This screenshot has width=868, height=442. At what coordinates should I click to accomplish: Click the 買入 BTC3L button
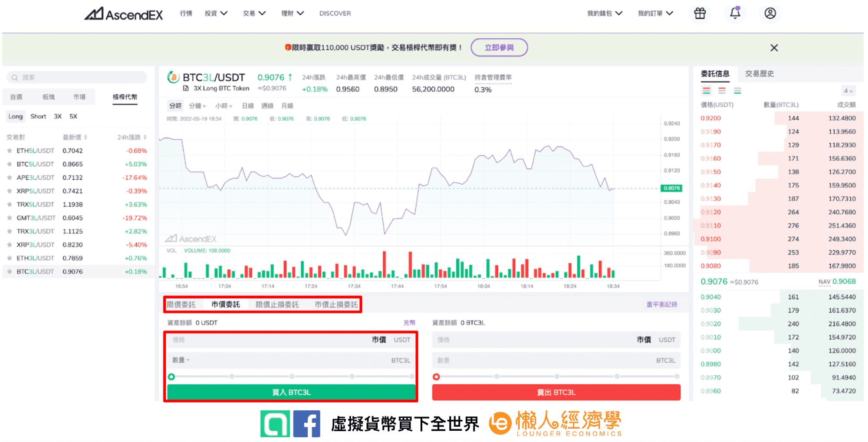[x=291, y=392]
